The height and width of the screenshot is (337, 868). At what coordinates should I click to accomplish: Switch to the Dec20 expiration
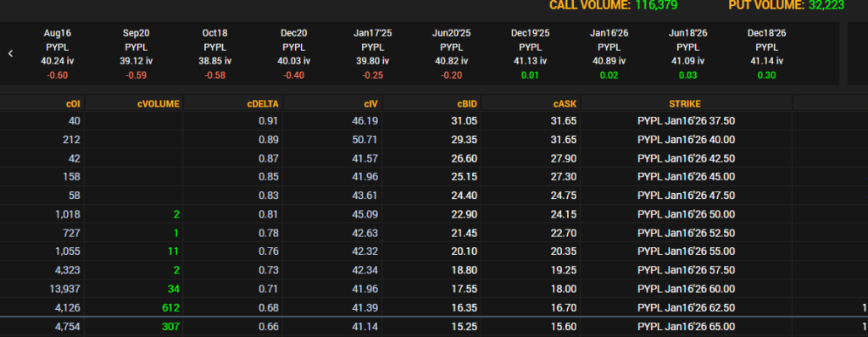(293, 53)
